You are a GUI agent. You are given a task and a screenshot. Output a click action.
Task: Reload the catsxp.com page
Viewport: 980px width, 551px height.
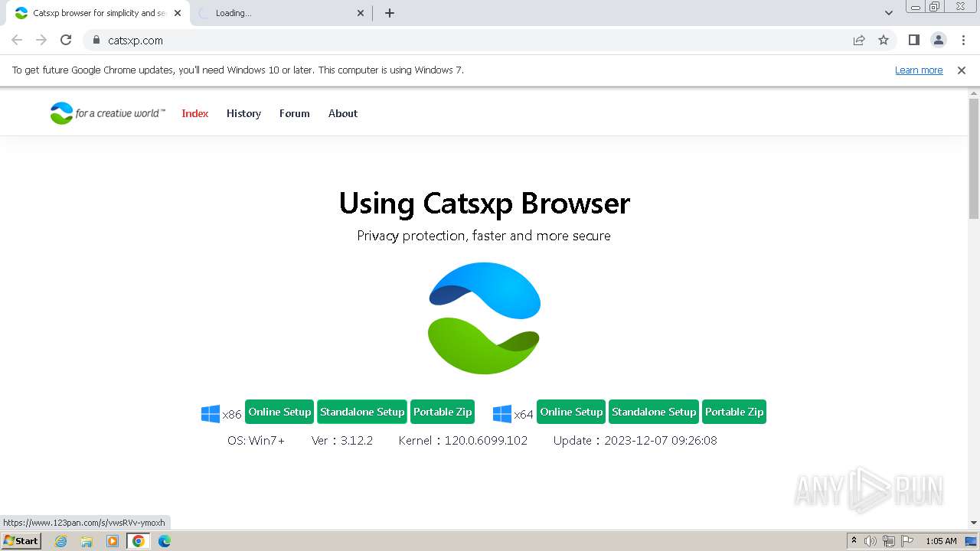(x=66, y=41)
